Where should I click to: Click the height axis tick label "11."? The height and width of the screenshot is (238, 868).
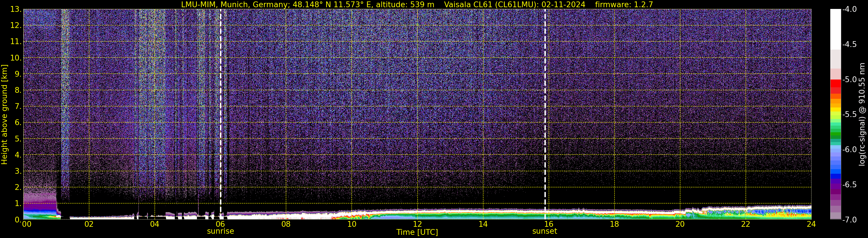pos(16,42)
